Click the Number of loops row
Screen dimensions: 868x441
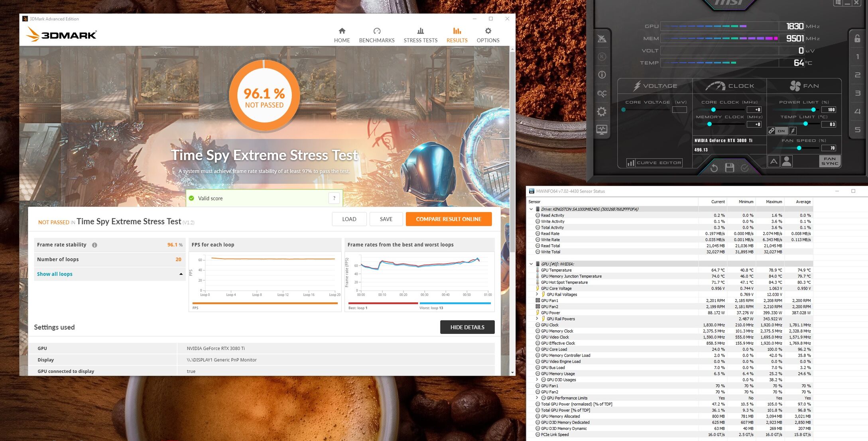tap(110, 259)
